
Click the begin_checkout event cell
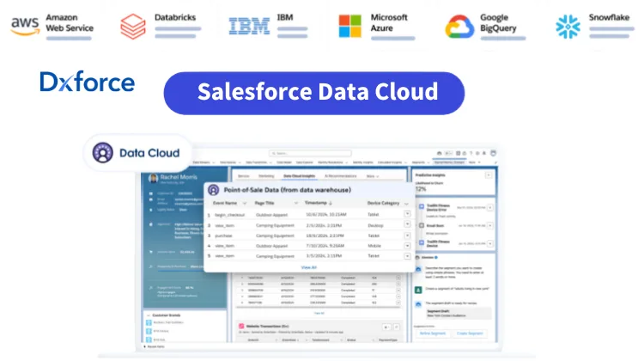(x=229, y=215)
